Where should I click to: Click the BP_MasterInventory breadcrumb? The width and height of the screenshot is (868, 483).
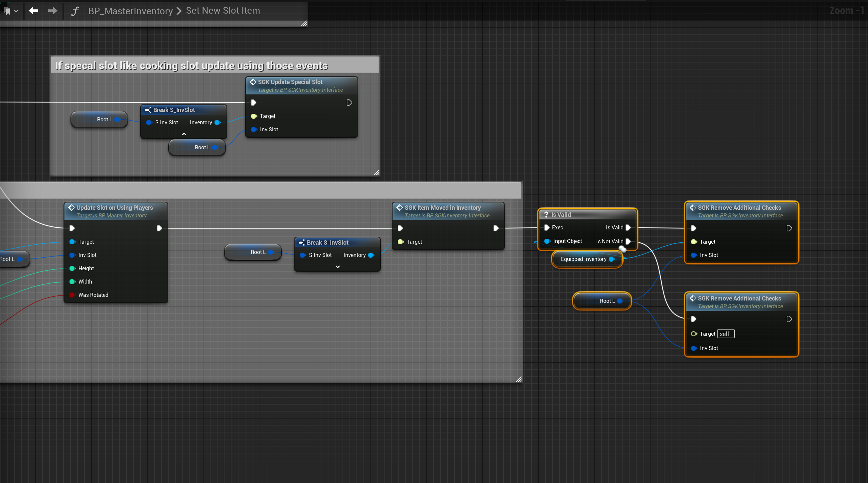130,11
